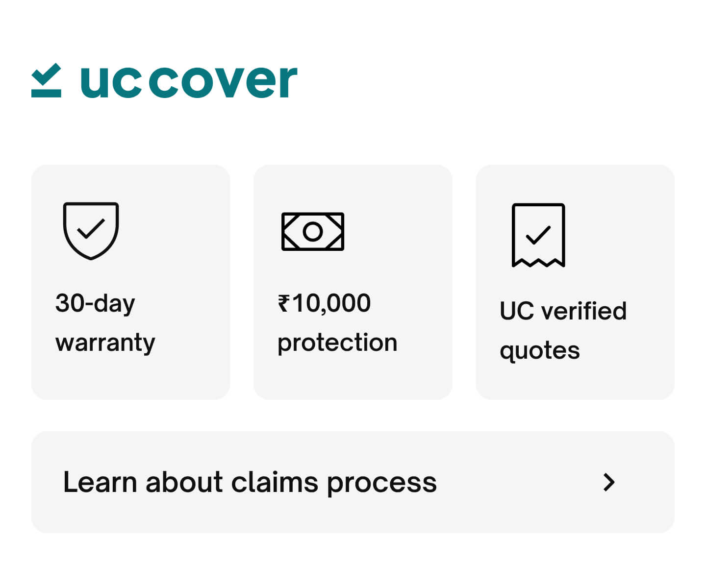Screen dimensions: 706x588
Task: Select the 'UC verified' text label
Action: click(563, 311)
